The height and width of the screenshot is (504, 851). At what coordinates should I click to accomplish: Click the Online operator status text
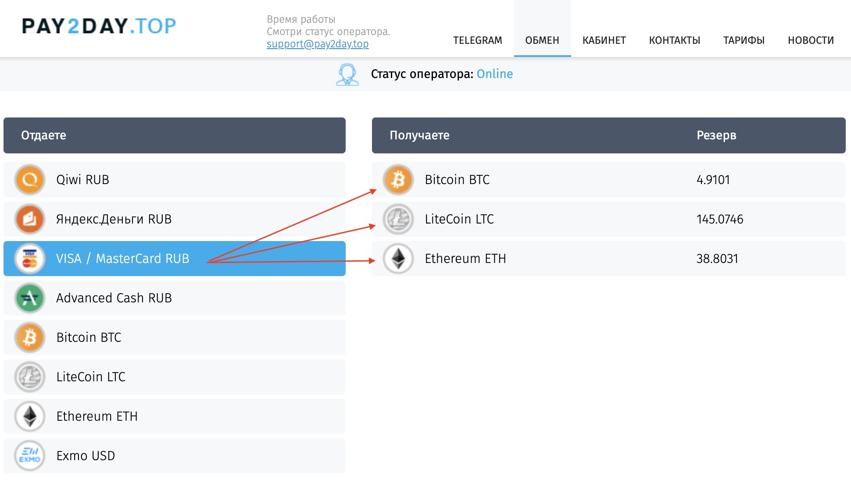point(495,74)
